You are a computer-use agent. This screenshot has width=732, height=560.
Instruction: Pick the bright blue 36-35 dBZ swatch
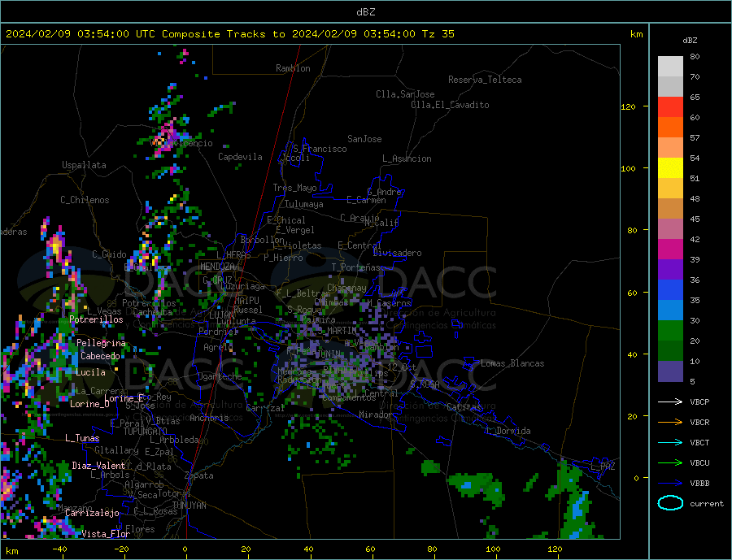670,290
